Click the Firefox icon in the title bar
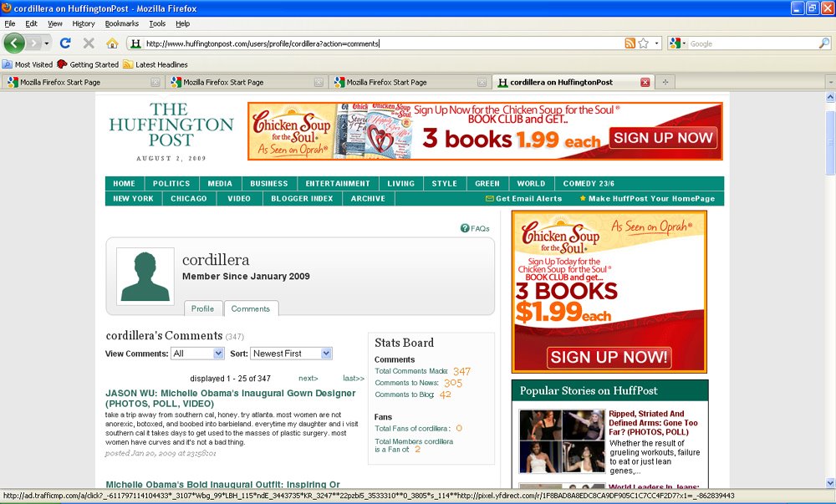Viewport: 836px width, 504px height. coord(7,8)
